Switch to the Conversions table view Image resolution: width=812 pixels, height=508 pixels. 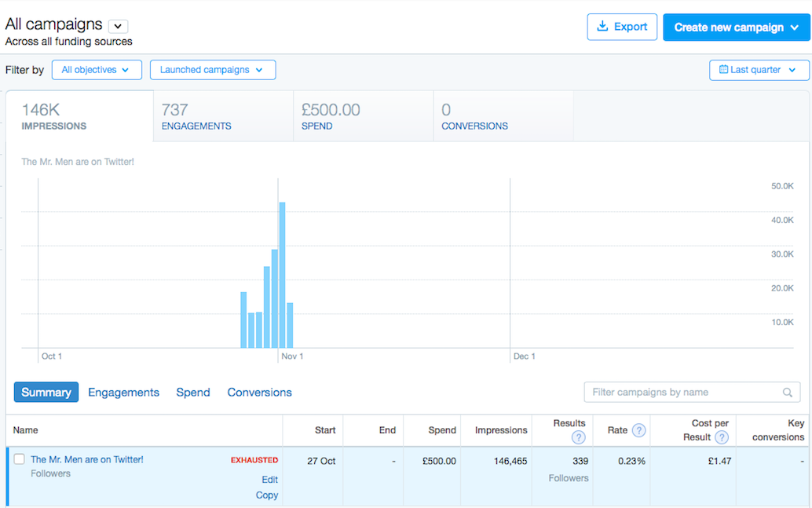pos(259,393)
